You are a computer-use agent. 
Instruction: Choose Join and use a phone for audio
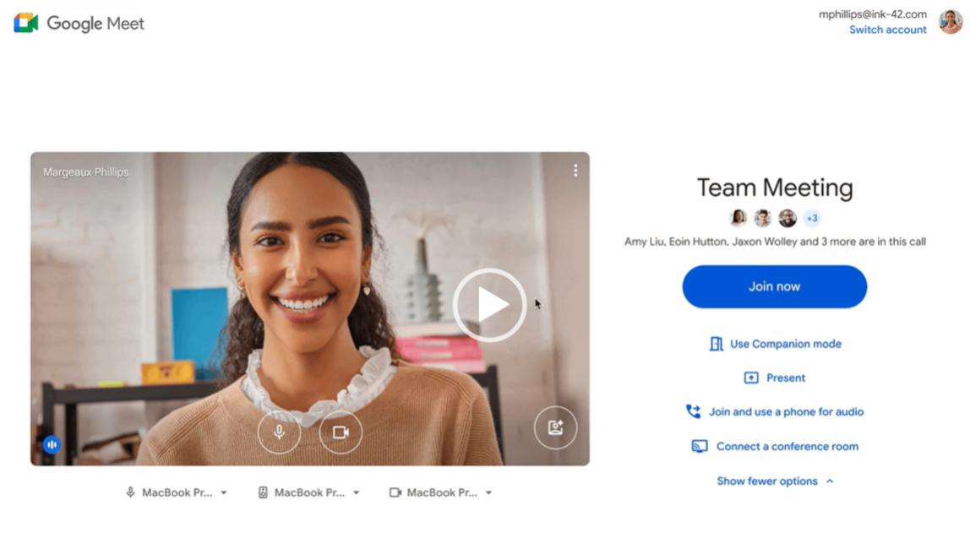(x=775, y=411)
